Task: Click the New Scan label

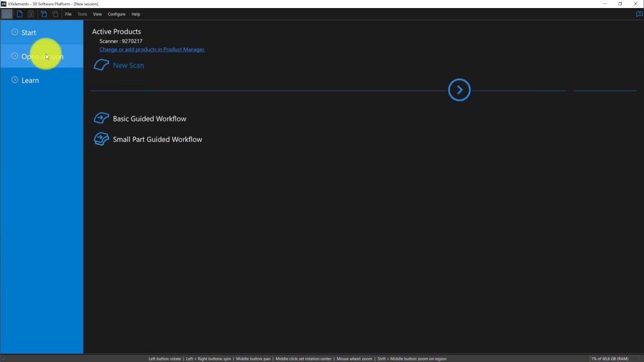Action: (128, 65)
